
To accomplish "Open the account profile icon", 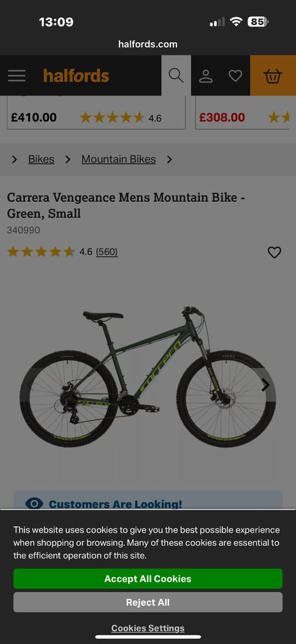I will pyautogui.click(x=206, y=76).
